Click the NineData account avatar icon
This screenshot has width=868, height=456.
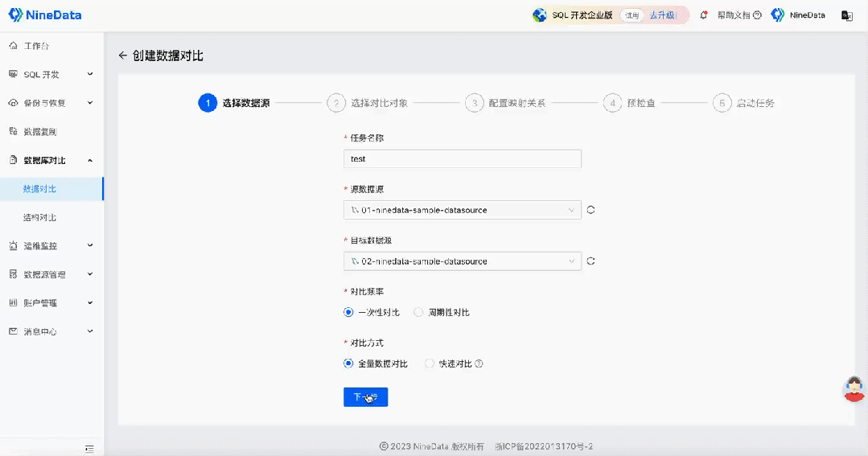pyautogui.click(x=778, y=15)
